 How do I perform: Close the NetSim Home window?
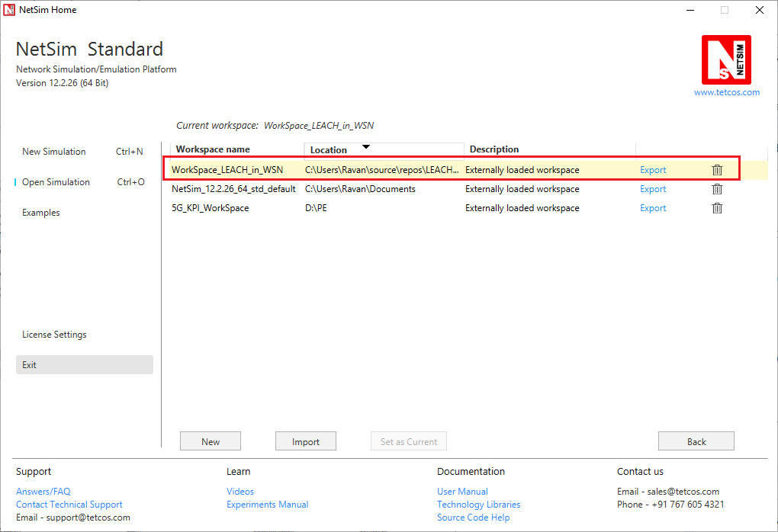point(759,10)
